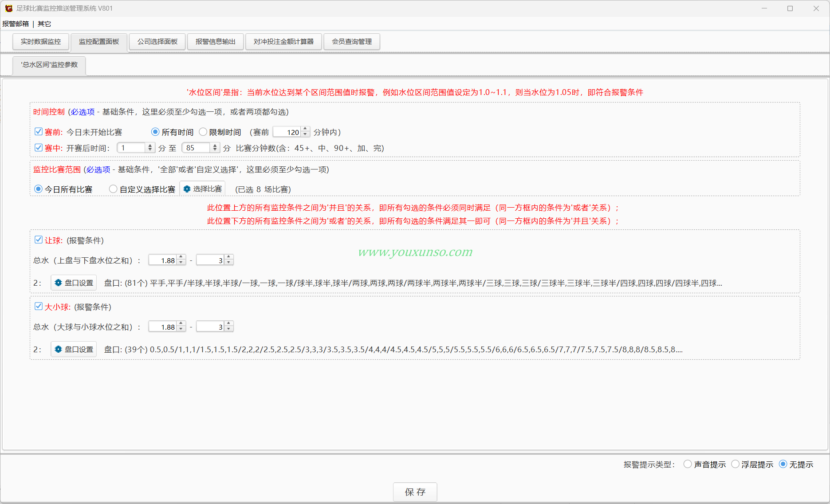830x504 pixels.
Task: Click the gear icon of 大小球 盘口设置
Action: [58, 349]
